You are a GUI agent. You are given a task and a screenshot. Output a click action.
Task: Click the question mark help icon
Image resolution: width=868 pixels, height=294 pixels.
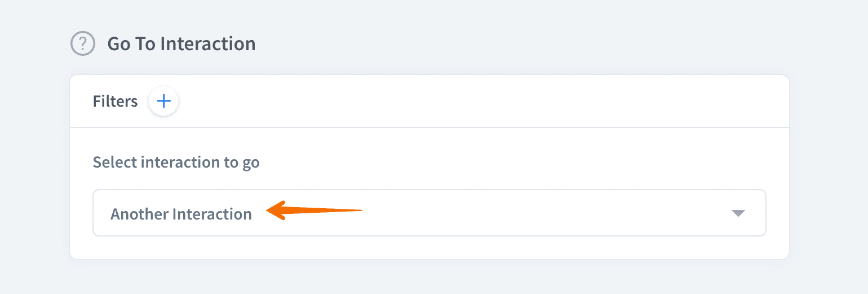(x=83, y=43)
